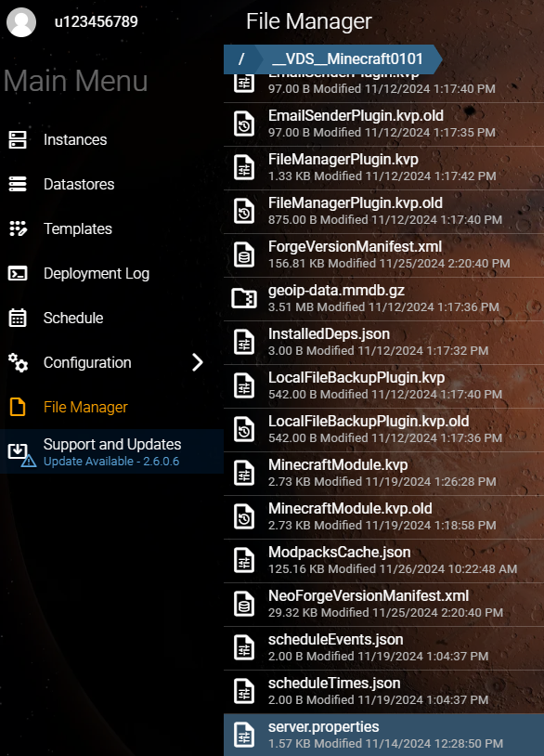Click LocalFileBackupPlugin.kvp.old backup icon
This screenshot has width=544, height=756.
click(244, 430)
